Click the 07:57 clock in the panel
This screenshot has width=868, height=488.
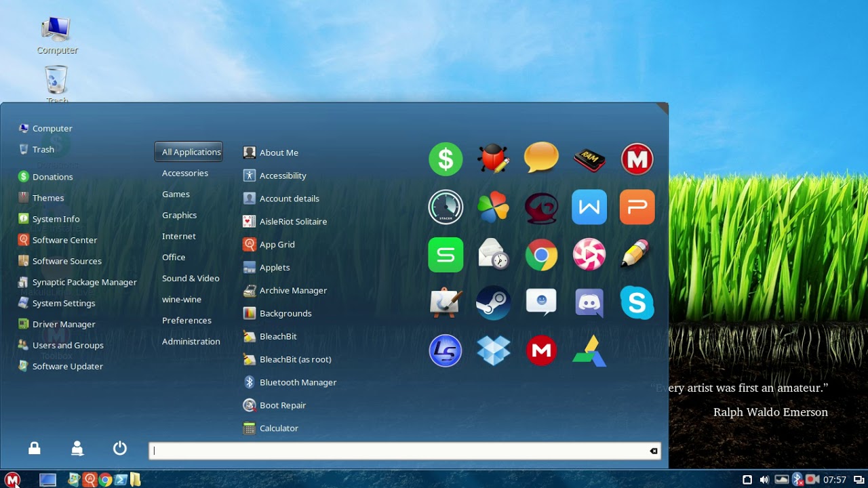[x=835, y=480]
